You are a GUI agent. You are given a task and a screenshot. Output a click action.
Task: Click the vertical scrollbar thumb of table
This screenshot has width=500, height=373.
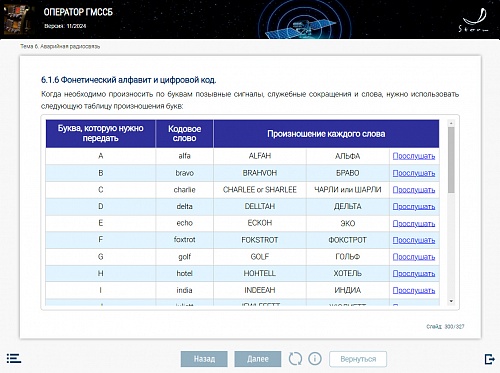(x=451, y=160)
